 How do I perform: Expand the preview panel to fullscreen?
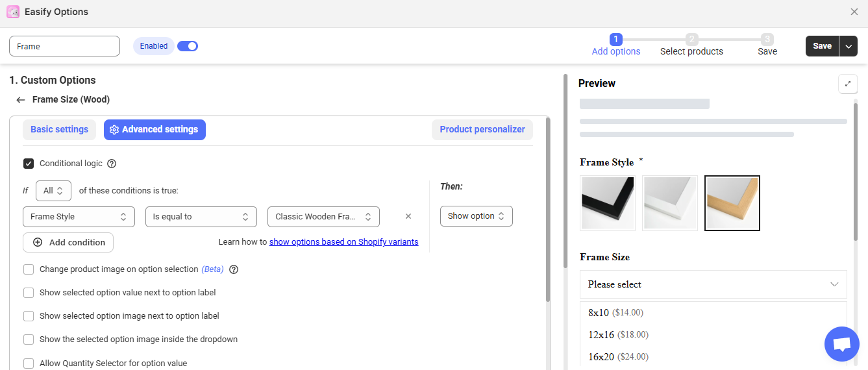[x=848, y=84]
